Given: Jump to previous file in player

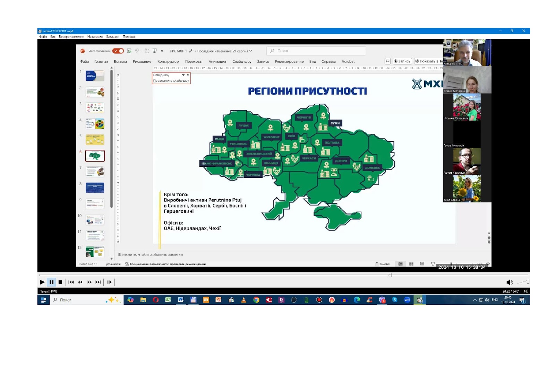Looking at the screenshot, I should point(71,282).
